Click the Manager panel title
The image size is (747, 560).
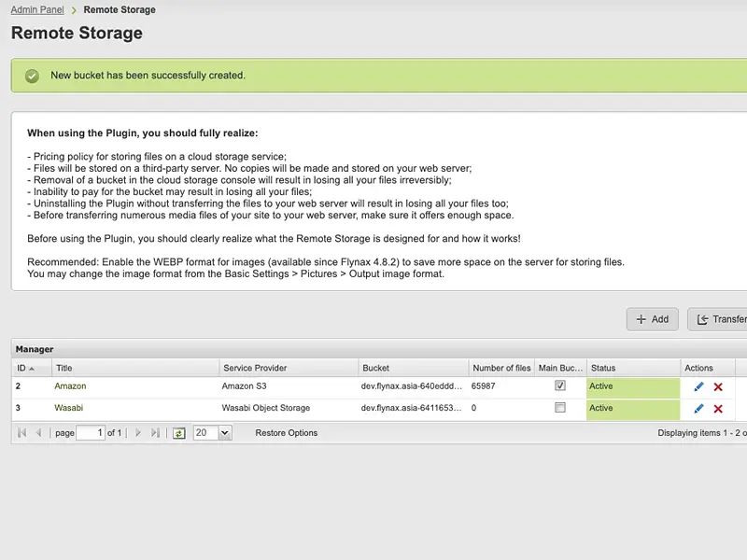(35, 349)
